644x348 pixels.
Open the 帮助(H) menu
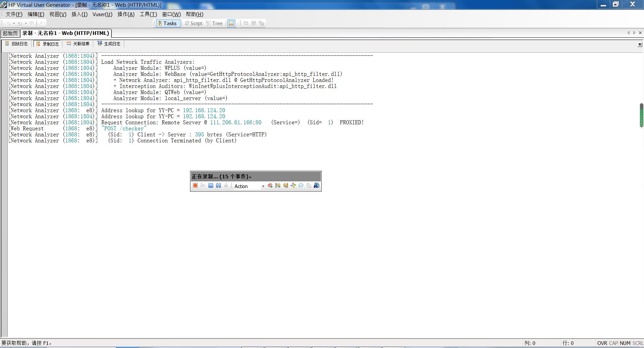[195, 14]
